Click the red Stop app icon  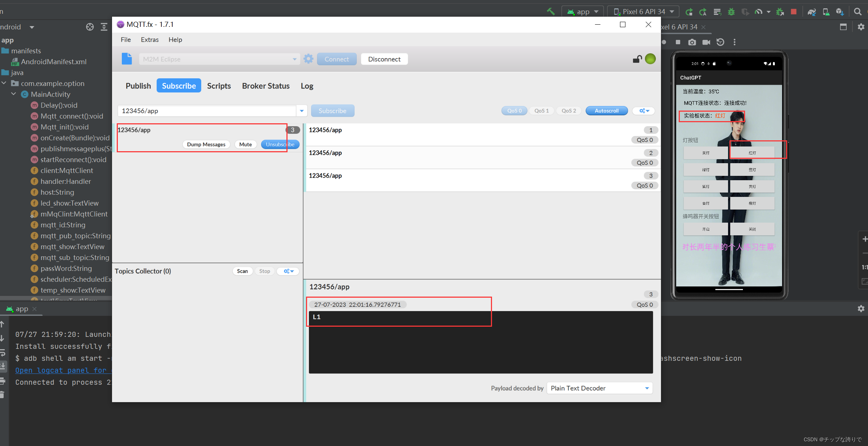(x=794, y=12)
